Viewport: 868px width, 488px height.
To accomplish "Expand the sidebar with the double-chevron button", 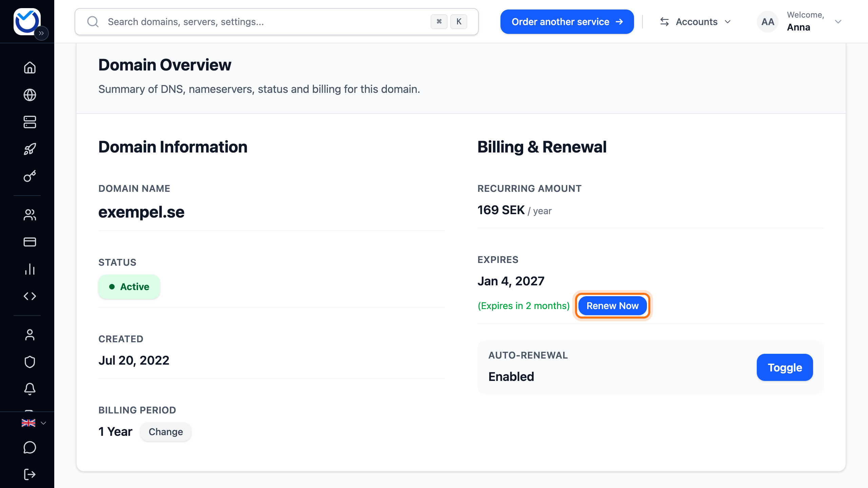I will tap(41, 33).
